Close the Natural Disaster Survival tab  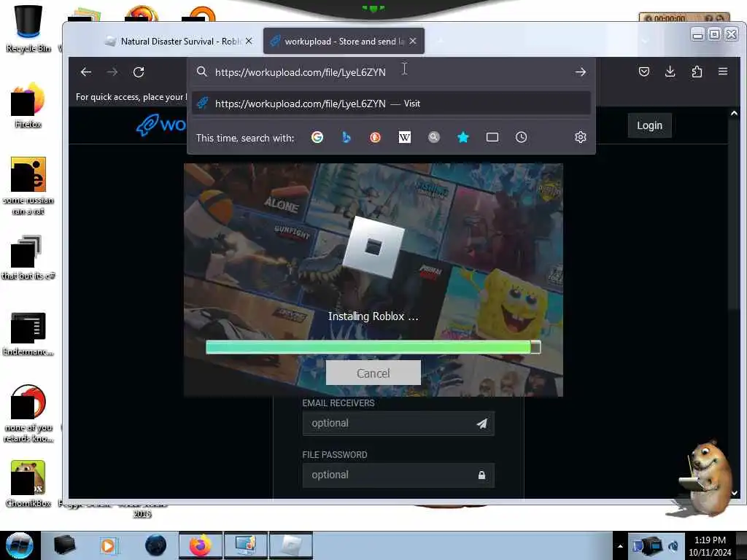click(249, 42)
